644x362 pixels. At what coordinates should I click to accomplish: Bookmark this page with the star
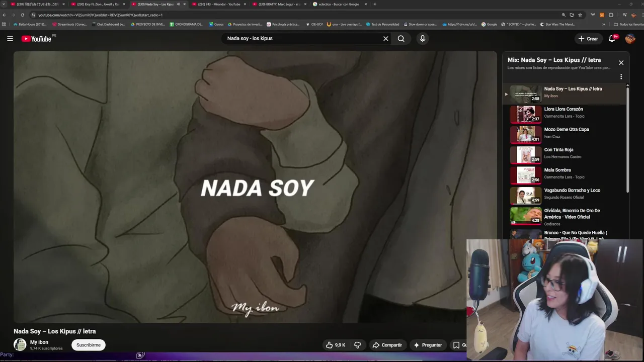coord(580,15)
